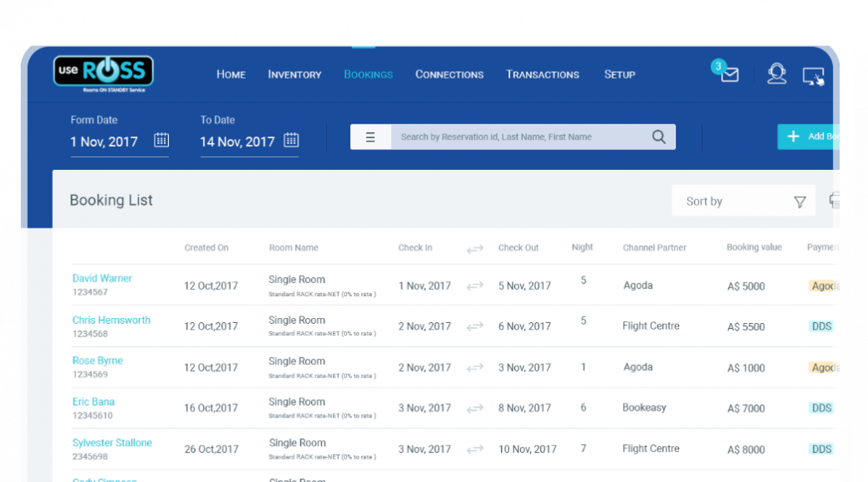Image resolution: width=868 pixels, height=482 pixels.
Task: Click the swap arrows in Eric Bana row
Action: (x=475, y=408)
